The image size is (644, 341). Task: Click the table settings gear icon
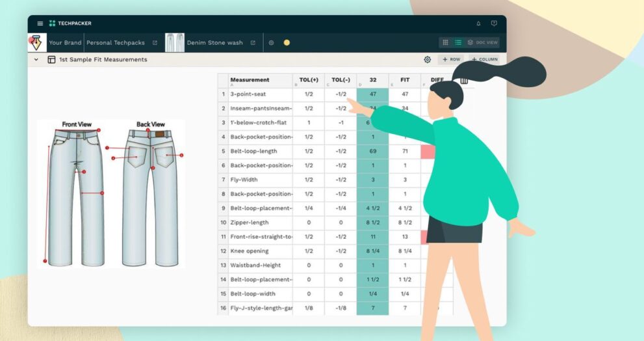427,59
